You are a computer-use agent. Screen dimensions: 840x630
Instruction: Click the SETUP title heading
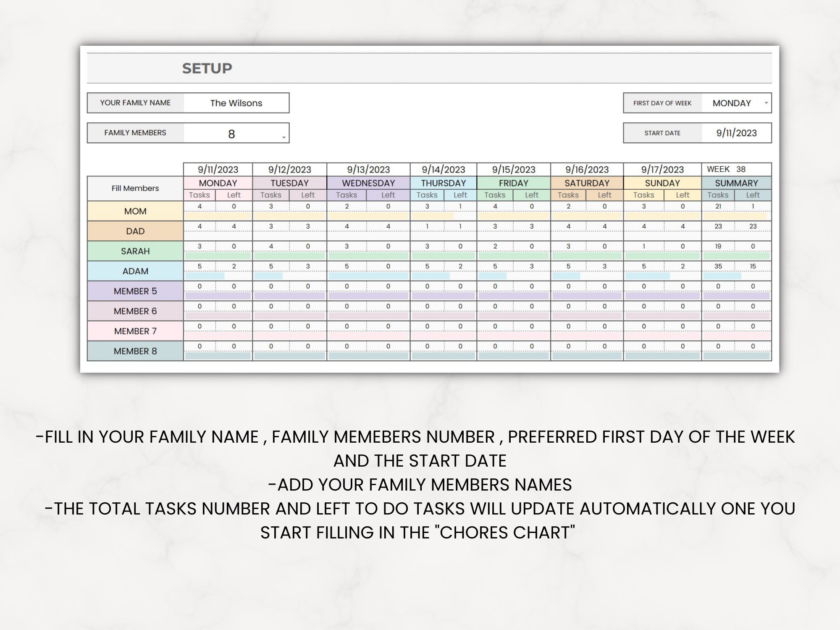[x=207, y=68]
